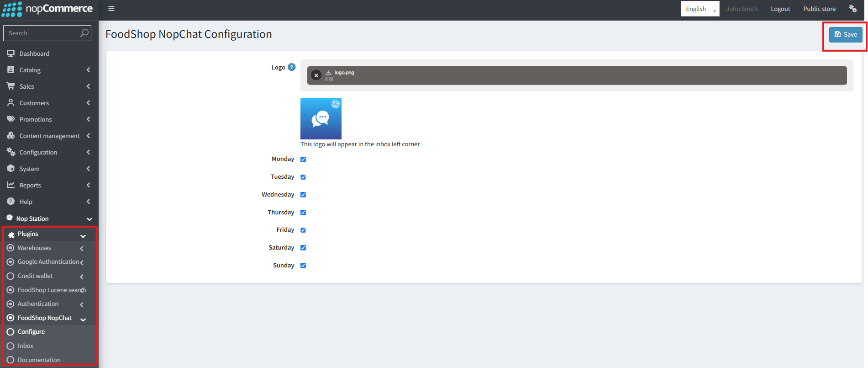
Task: Click the Inbox circle icon
Action: pos(11,346)
